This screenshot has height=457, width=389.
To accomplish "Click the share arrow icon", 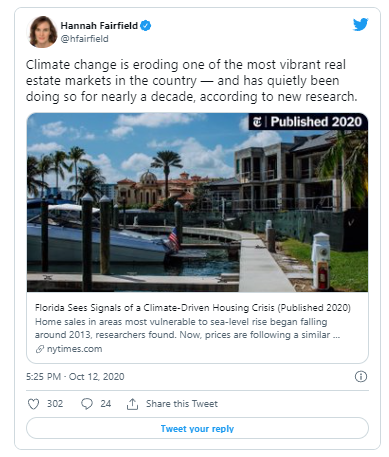I will pos(132,404).
